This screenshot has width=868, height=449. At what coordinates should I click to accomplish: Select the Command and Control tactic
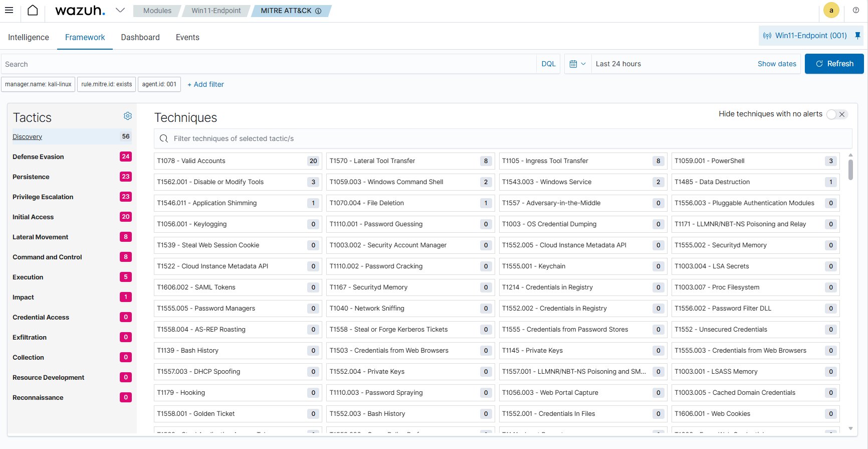pos(71,257)
